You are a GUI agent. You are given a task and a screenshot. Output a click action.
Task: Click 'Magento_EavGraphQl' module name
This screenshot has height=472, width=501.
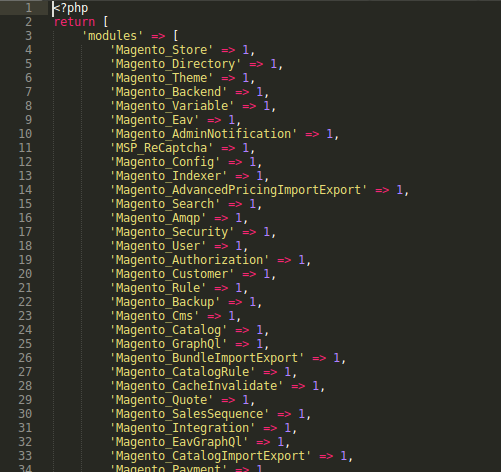click(179, 442)
